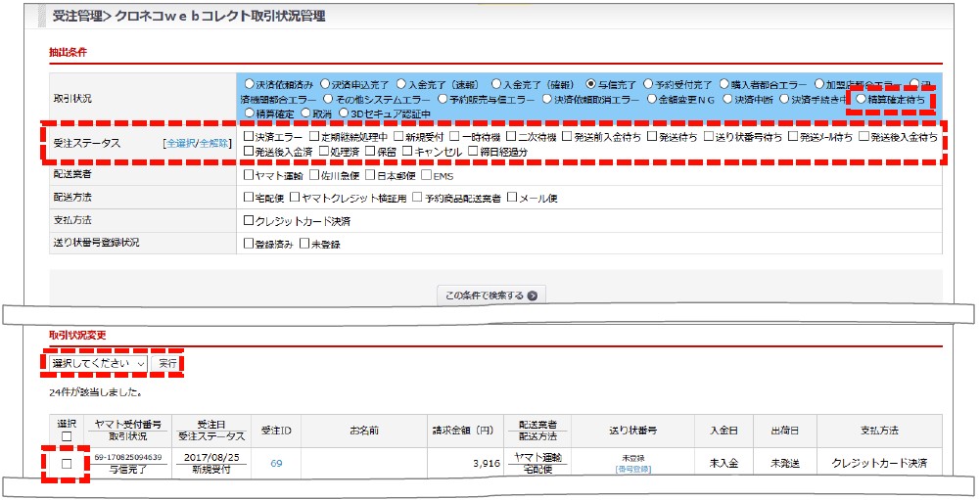This screenshot has height=500, width=980.
Task: Pick the 取消 radio button
Action: 306,114
